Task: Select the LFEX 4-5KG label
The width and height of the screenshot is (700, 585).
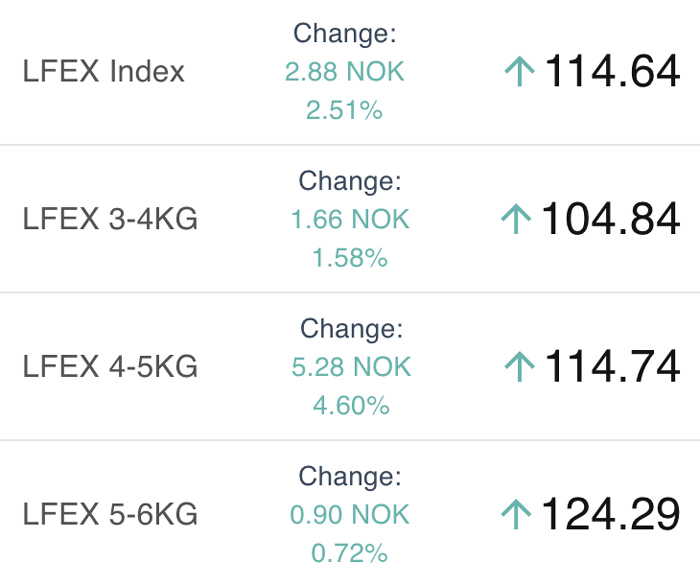Action: point(110,366)
